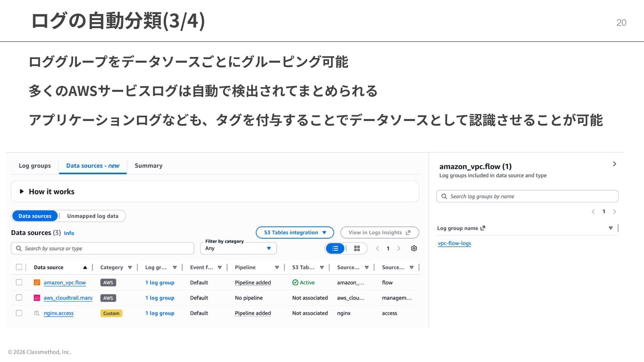Click the Search by source or type field

click(x=103, y=248)
